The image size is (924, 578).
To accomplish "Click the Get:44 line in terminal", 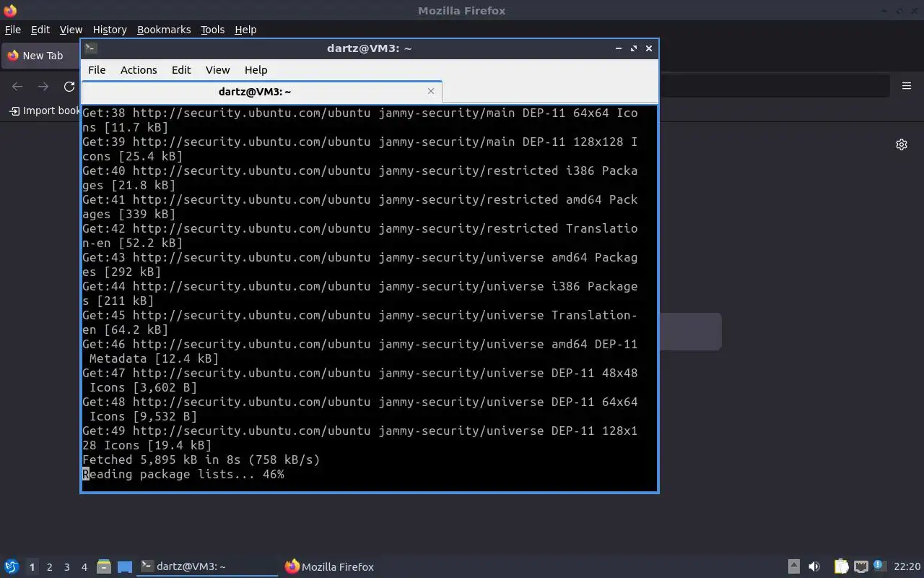I will point(360,293).
